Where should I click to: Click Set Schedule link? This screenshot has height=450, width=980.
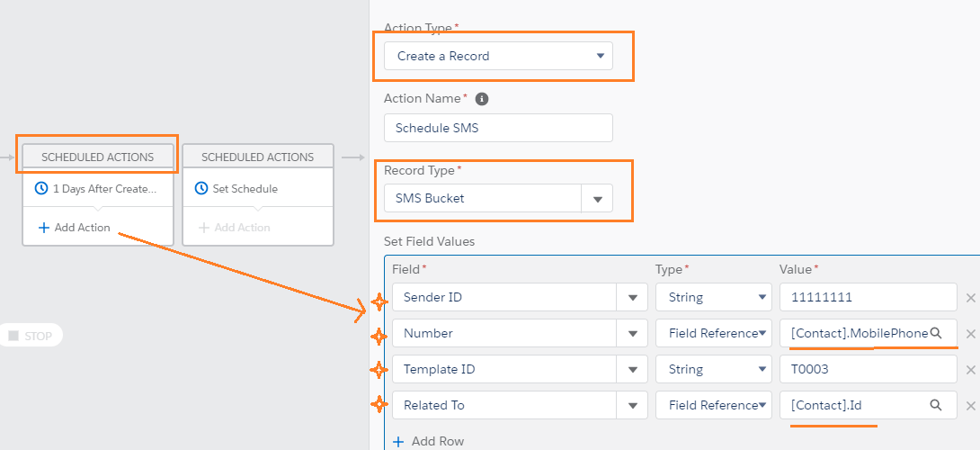coord(245,189)
